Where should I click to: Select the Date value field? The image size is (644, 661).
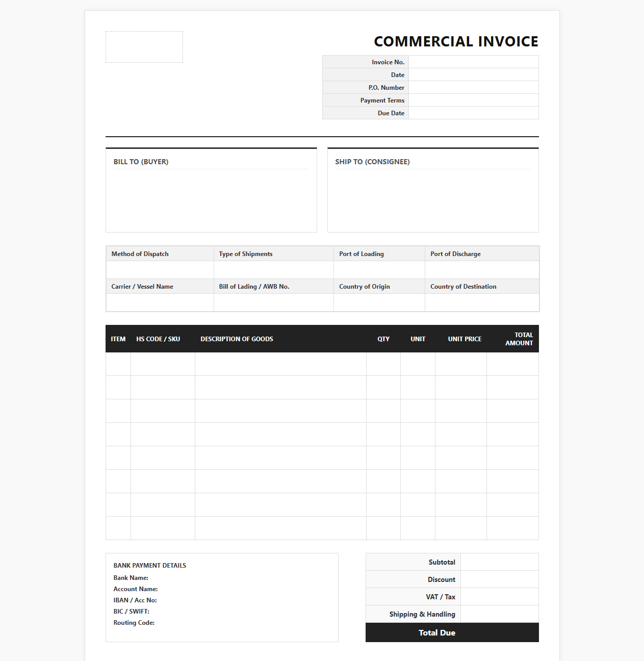tap(474, 74)
